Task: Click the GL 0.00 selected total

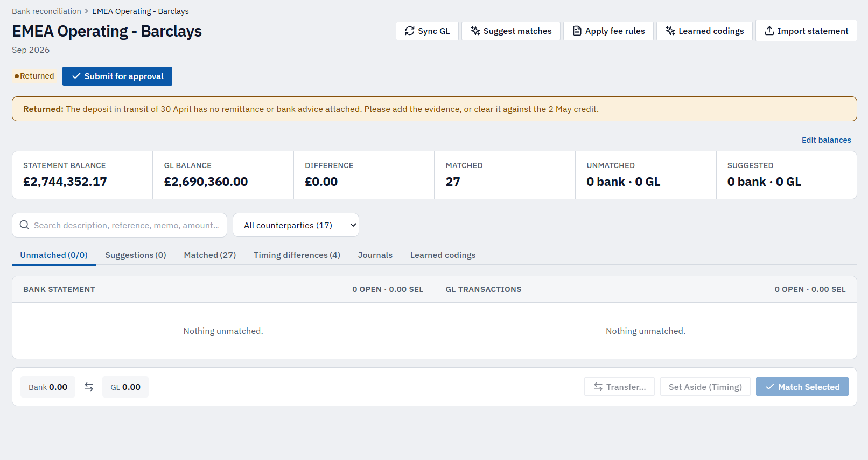Action: (125, 387)
